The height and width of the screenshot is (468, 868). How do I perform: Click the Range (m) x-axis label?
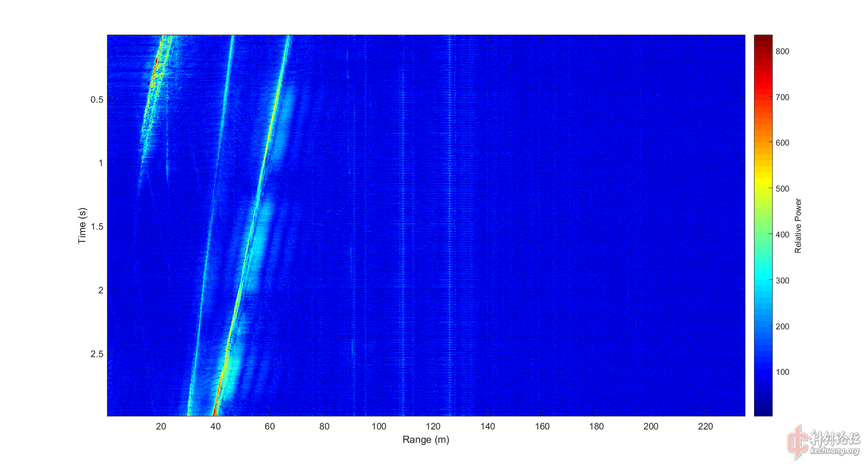426,440
